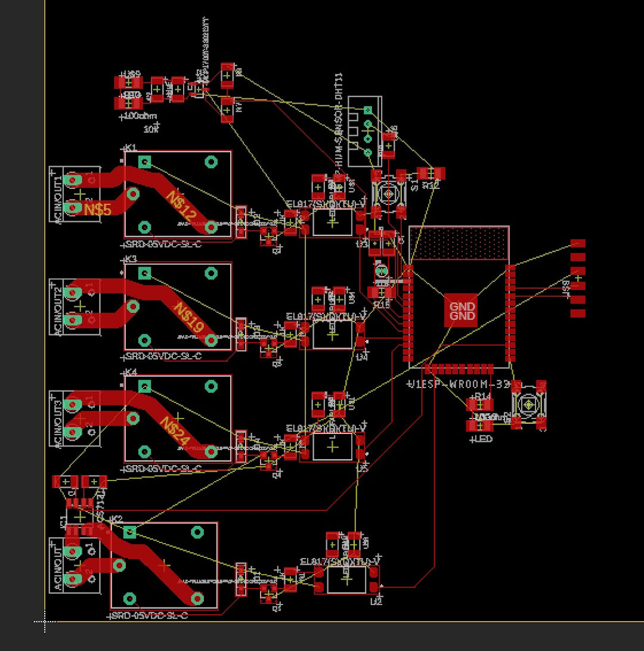Click the HUM-SENSOR-DHT11 header footprint
This screenshot has height=651, width=644.
click(x=367, y=131)
